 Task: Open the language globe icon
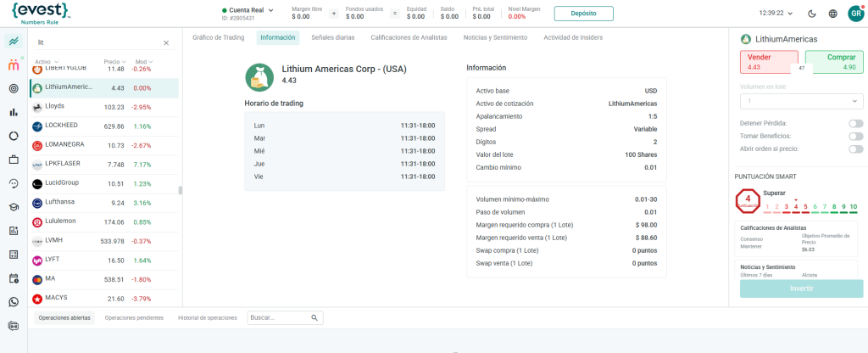pos(833,14)
